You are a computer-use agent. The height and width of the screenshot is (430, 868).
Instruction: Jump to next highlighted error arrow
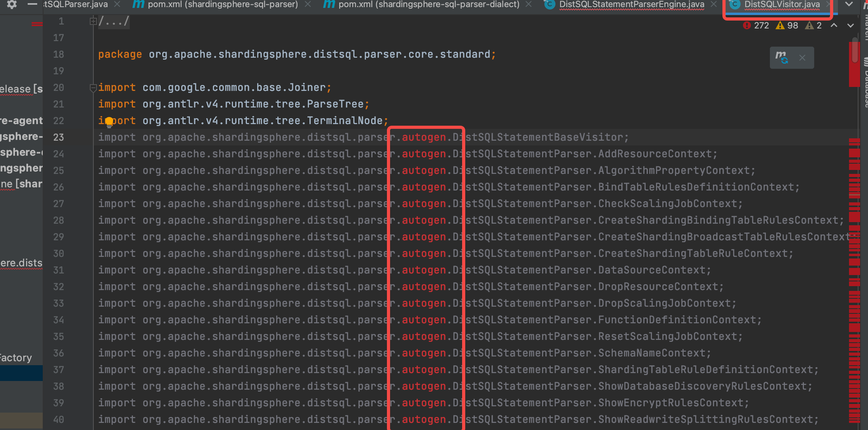[851, 26]
